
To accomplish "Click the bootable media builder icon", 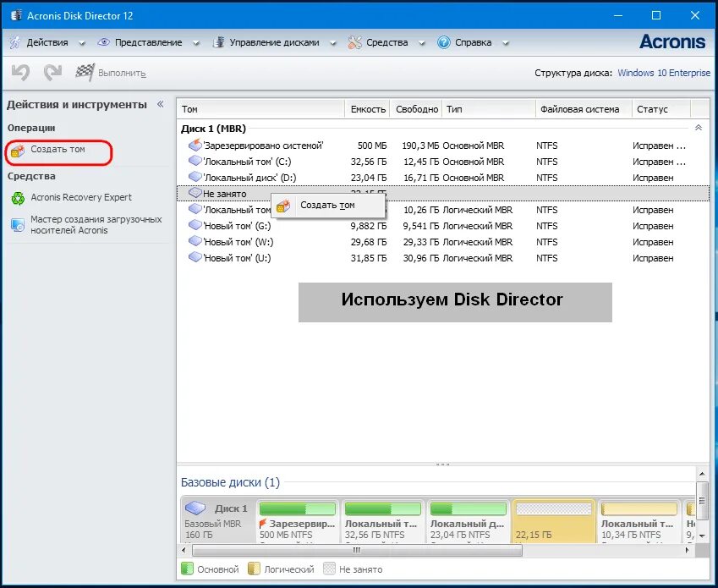I will point(18,225).
